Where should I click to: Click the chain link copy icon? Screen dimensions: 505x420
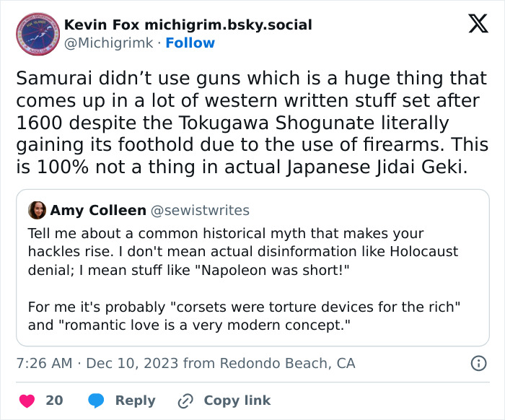pos(185,400)
